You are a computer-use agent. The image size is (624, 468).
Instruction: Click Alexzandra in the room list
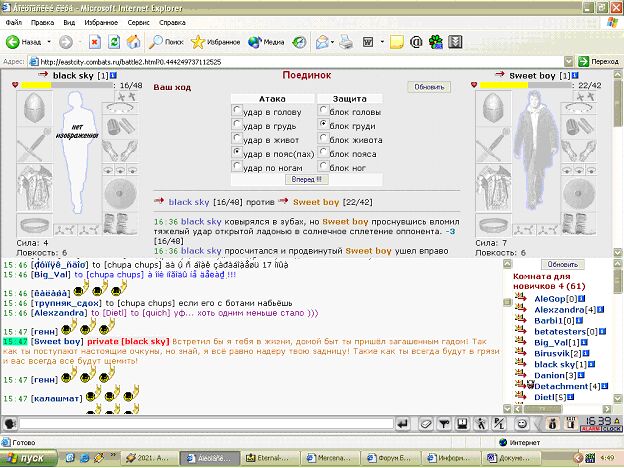(559, 310)
